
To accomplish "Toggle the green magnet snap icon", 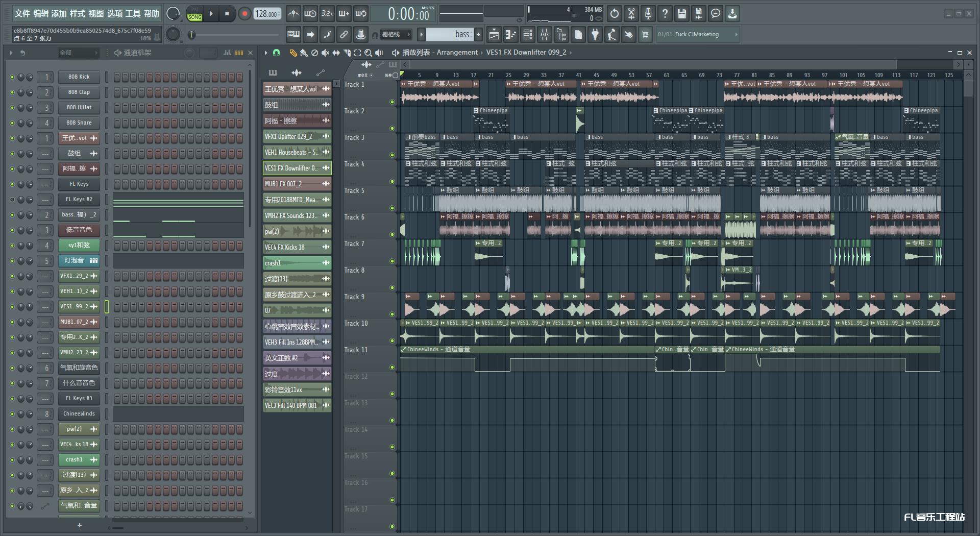I will pos(277,53).
